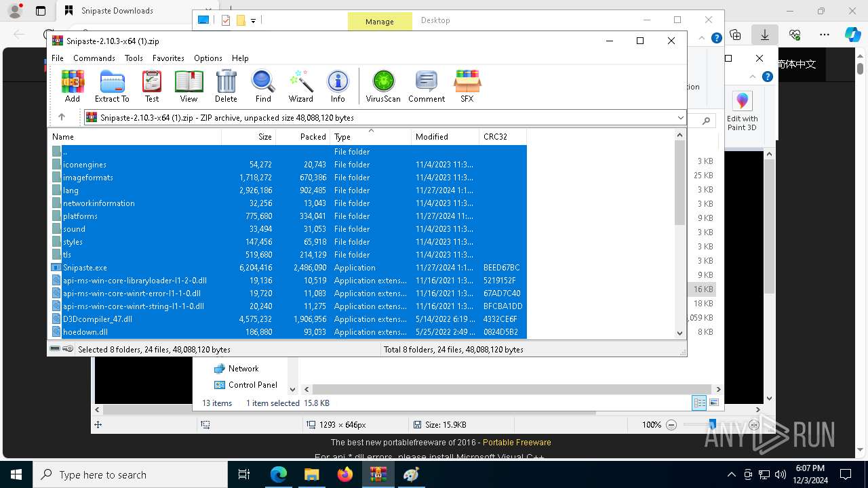The width and height of the screenshot is (868, 488).
Task: Sort by the Type column header
Action: coord(371,137)
